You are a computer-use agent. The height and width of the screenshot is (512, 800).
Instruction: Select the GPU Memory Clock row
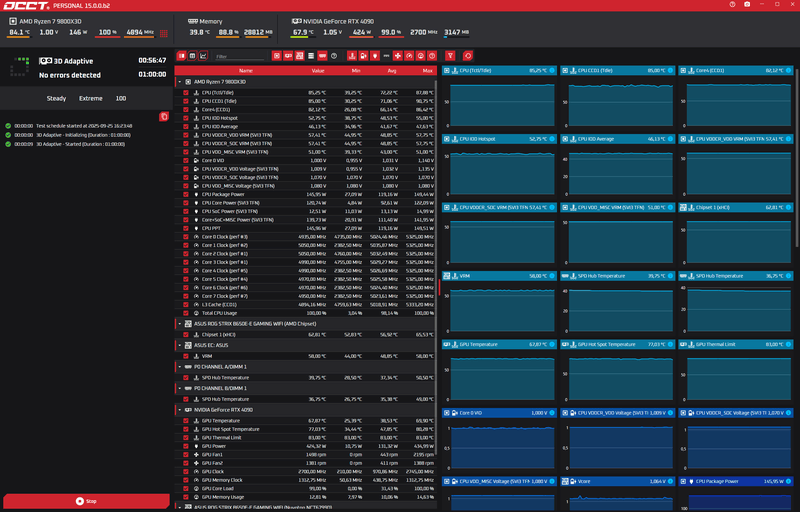tap(305, 480)
